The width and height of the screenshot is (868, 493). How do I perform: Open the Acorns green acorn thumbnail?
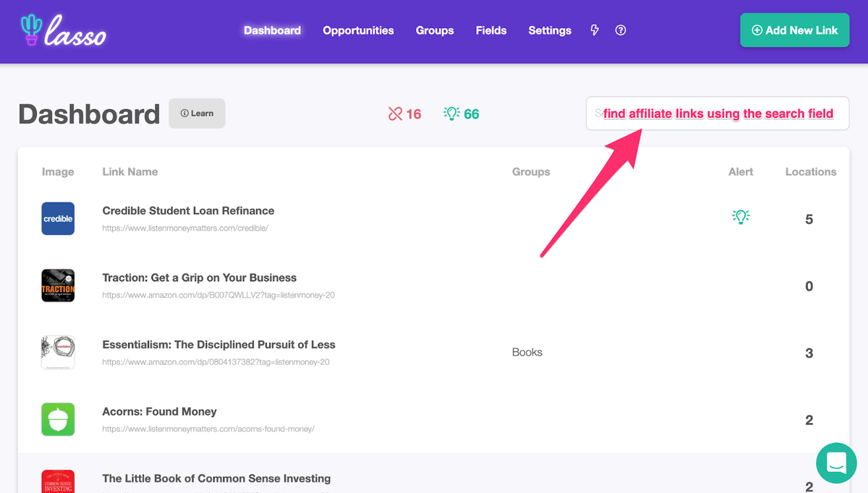pyautogui.click(x=58, y=419)
